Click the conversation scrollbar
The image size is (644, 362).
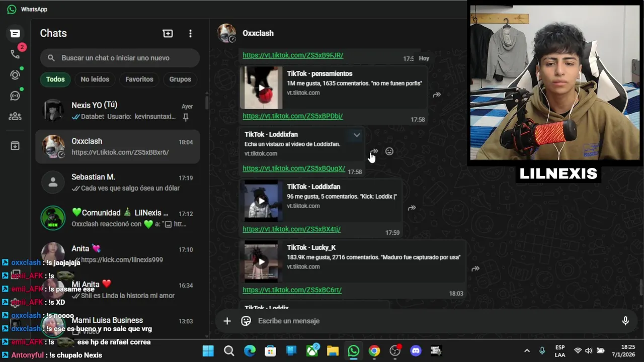[x=641, y=288]
